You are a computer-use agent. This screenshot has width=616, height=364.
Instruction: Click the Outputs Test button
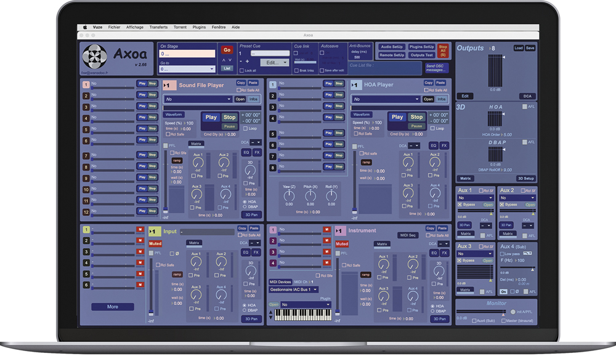(x=421, y=55)
